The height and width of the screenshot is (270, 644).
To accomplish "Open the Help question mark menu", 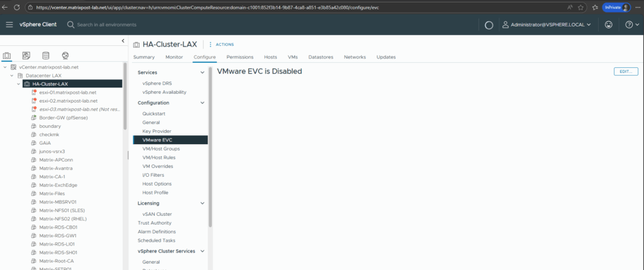I will tap(632, 25).
